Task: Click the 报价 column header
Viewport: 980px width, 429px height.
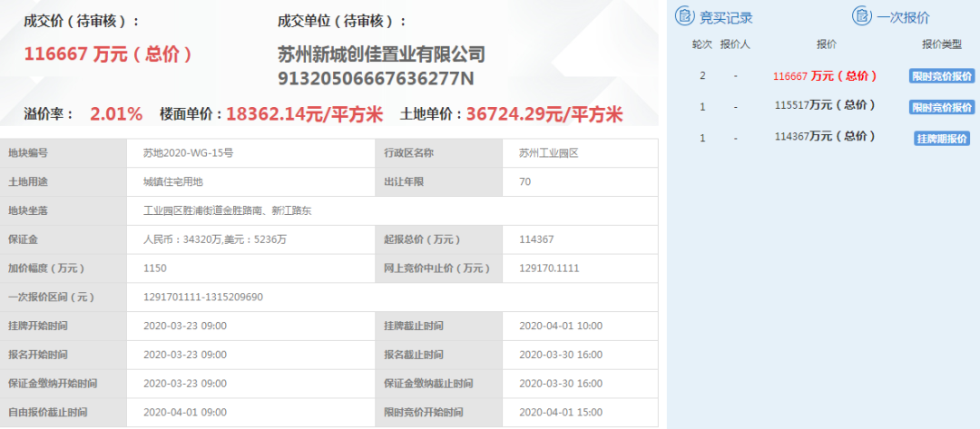Action: coord(827,44)
